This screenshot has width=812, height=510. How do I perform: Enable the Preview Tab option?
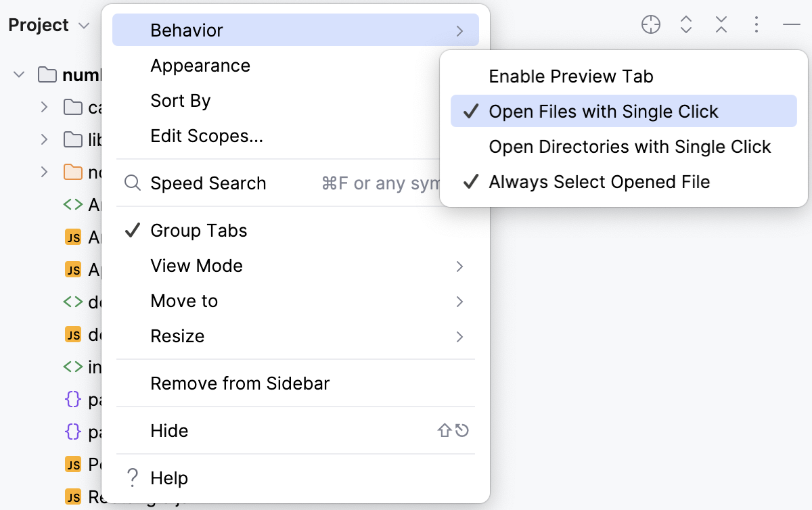[570, 76]
